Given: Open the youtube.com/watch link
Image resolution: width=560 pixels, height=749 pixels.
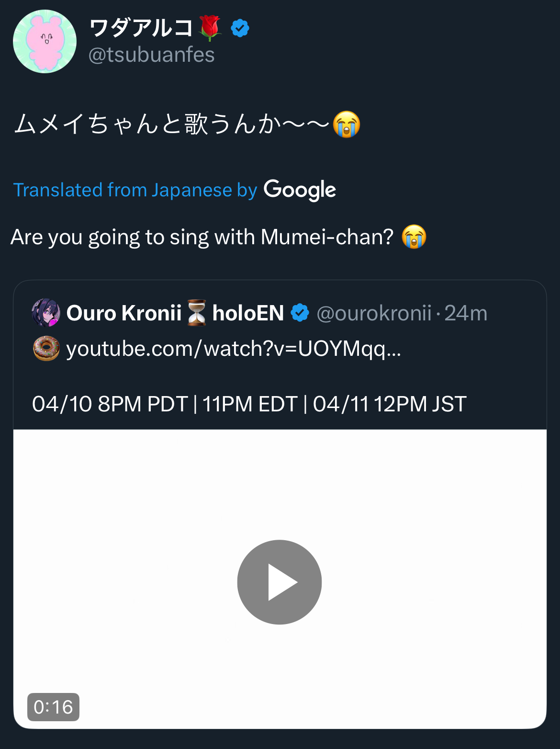Looking at the screenshot, I should point(233,349).
